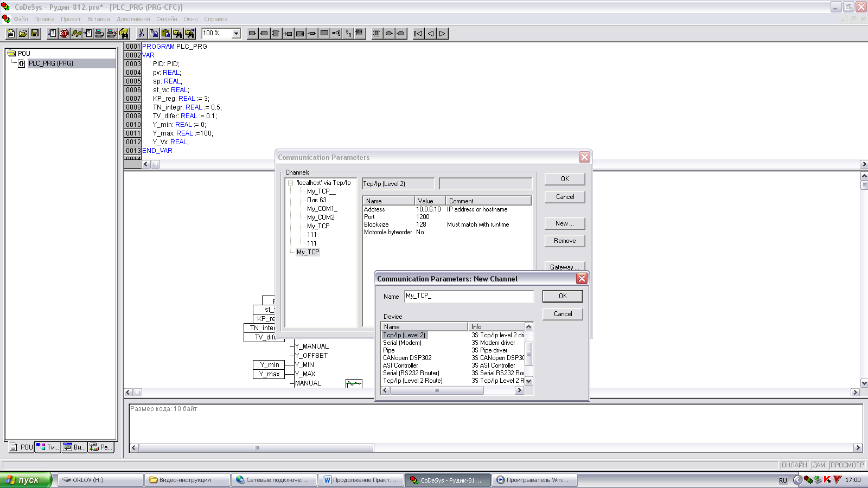The height and width of the screenshot is (488, 868).
Task: Click the Create macro toolbar icon
Action: pyautogui.click(x=376, y=33)
